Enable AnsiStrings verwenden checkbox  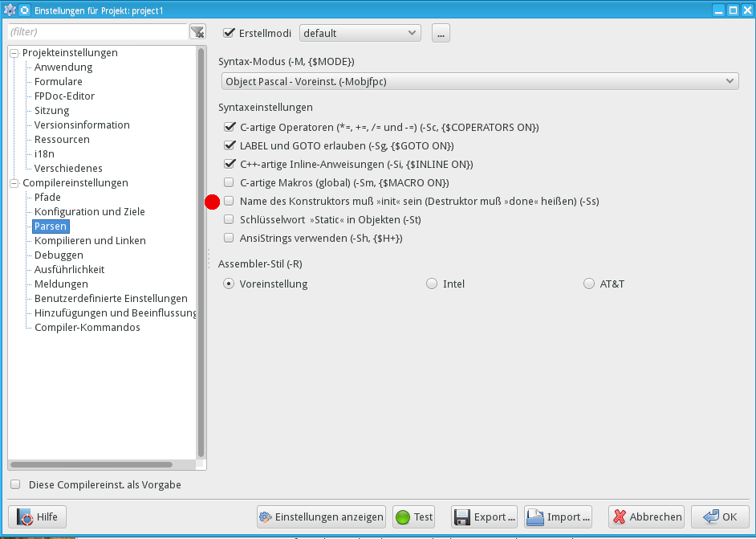click(x=229, y=239)
